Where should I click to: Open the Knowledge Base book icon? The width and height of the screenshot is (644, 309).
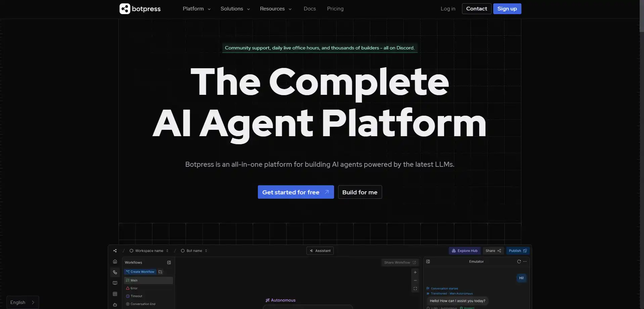coord(115,283)
